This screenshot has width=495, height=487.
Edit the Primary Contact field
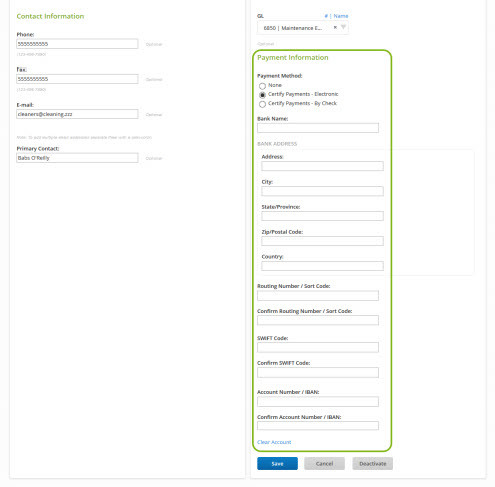(x=77, y=158)
